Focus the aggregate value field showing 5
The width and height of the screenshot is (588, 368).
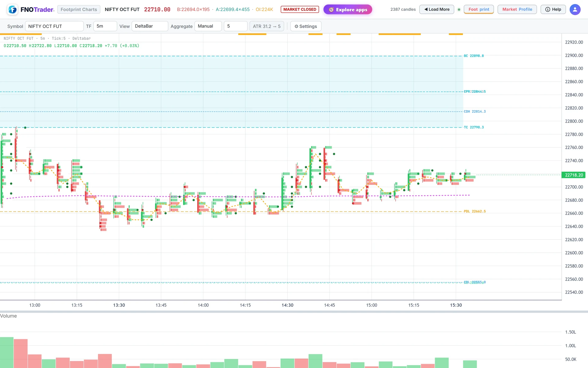click(x=236, y=26)
